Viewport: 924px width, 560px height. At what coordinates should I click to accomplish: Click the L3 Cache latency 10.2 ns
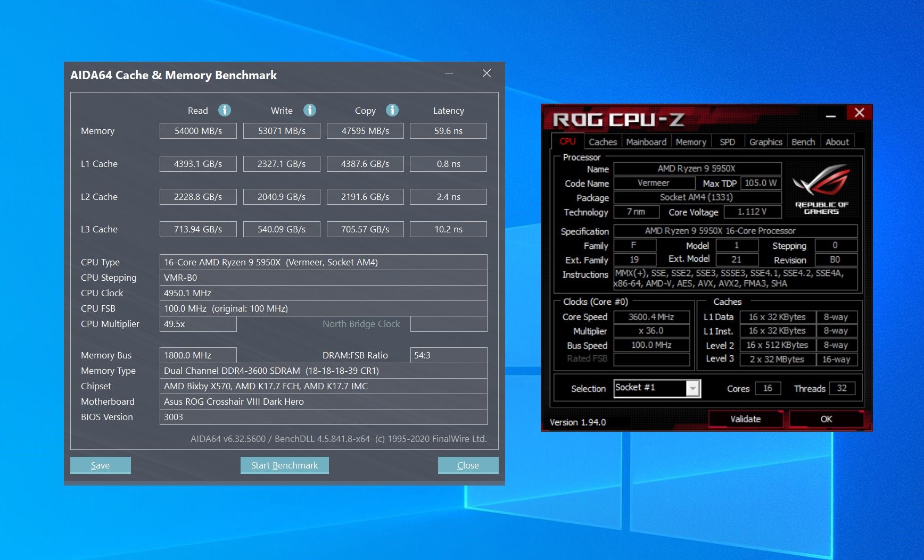click(x=449, y=229)
